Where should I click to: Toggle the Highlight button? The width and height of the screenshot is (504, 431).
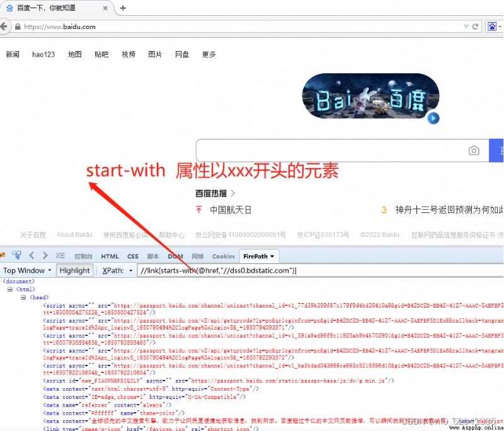[x=74, y=270]
